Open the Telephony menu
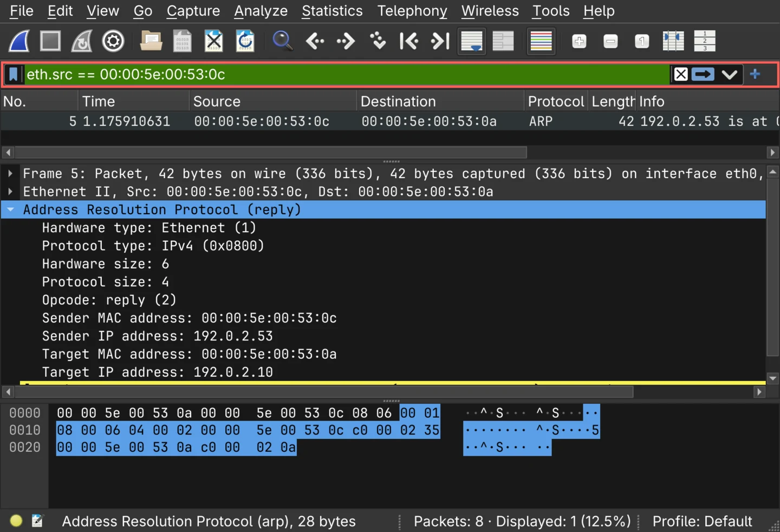 412,11
